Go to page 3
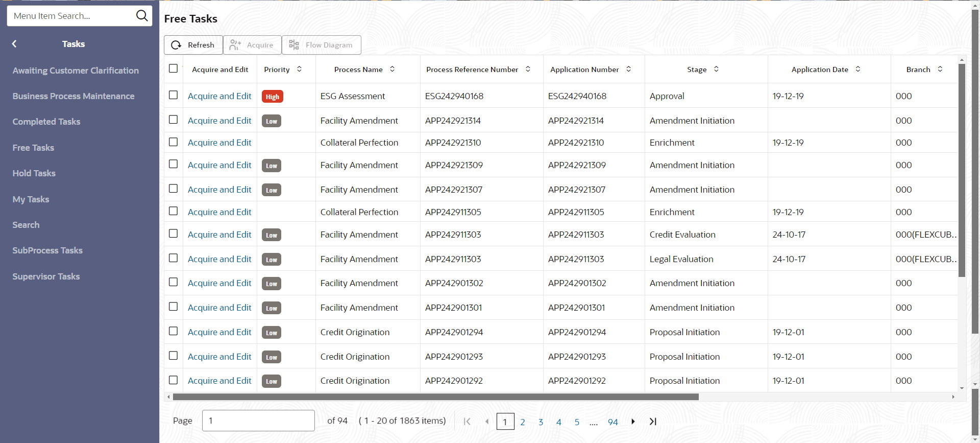The width and height of the screenshot is (980, 443). pos(541,422)
